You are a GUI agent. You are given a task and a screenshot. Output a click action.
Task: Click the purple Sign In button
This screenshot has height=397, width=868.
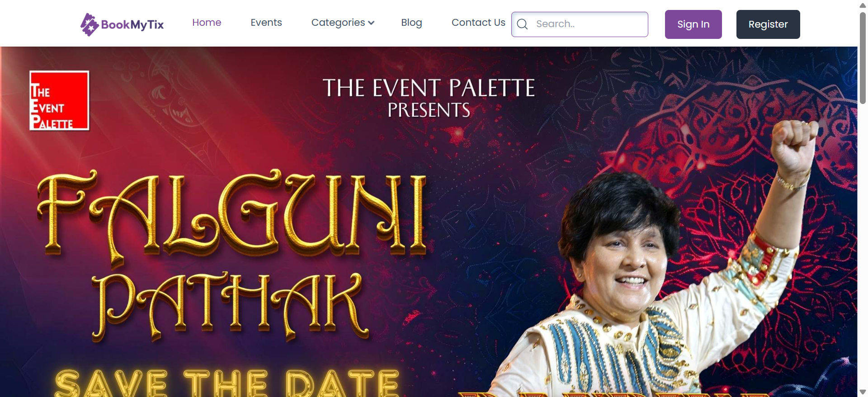693,24
